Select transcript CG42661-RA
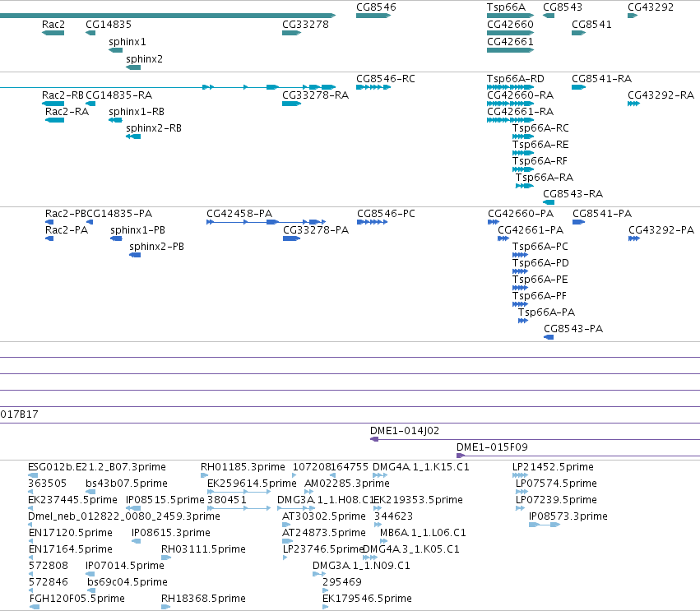 (x=510, y=120)
